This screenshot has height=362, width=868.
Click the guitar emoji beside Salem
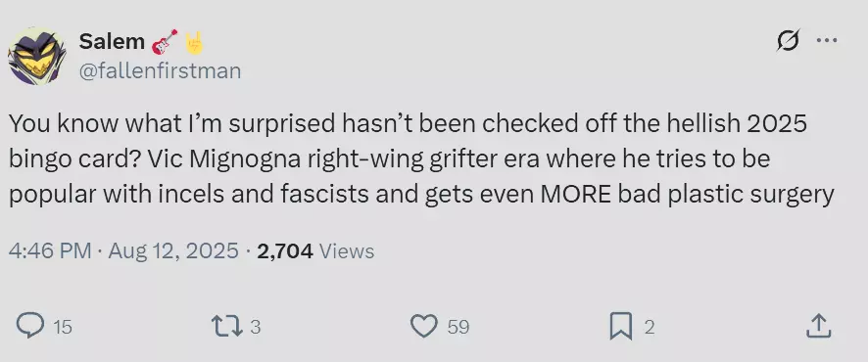click(x=165, y=41)
